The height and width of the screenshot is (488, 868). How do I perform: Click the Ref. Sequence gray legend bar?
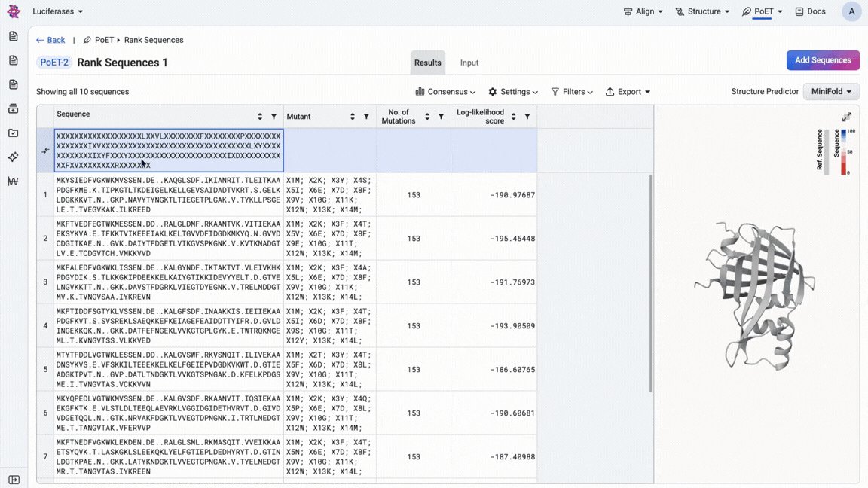click(827, 153)
